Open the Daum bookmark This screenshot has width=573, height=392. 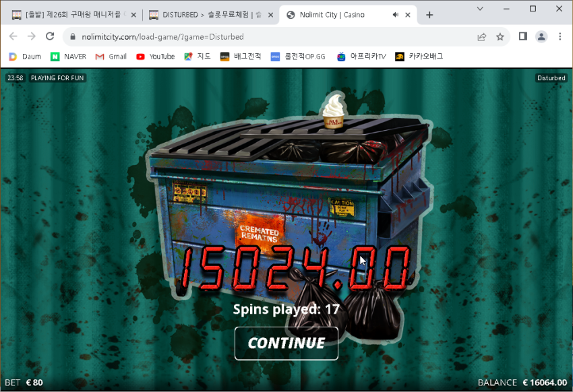coord(25,57)
